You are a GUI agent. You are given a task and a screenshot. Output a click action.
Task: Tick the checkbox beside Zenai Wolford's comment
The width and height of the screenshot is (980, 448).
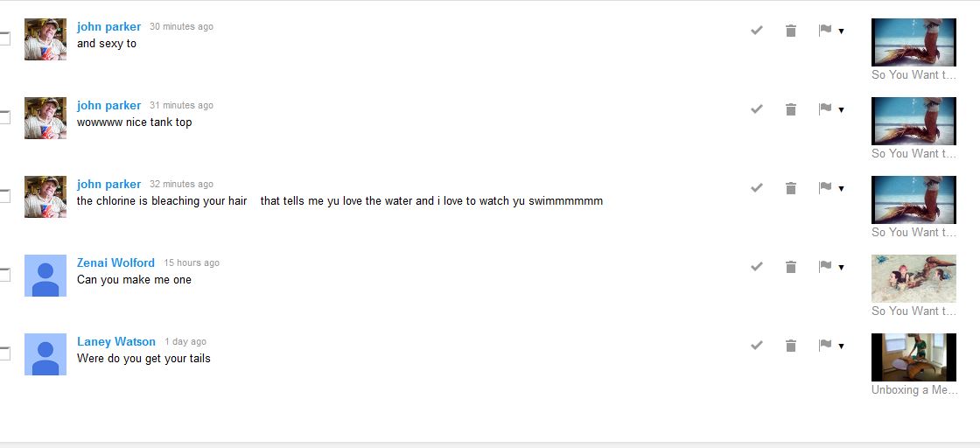pos(4,275)
